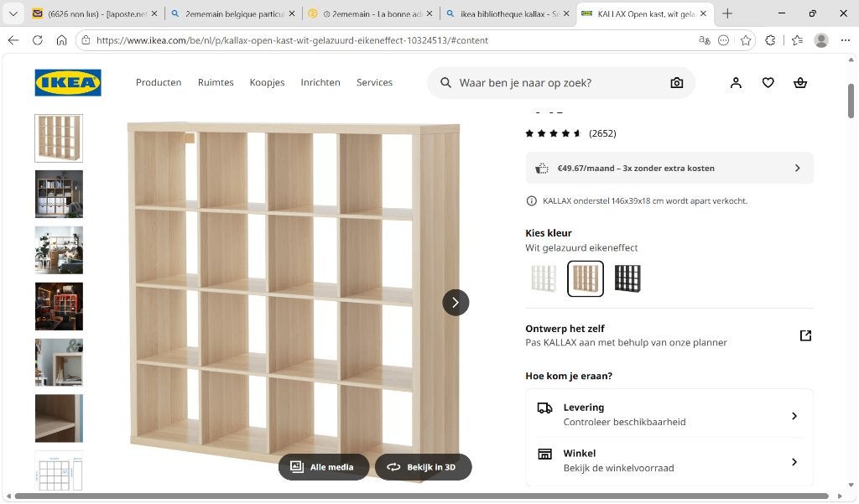This screenshot has height=504, width=859.
Task: Click the star rating
Action: pos(553,133)
